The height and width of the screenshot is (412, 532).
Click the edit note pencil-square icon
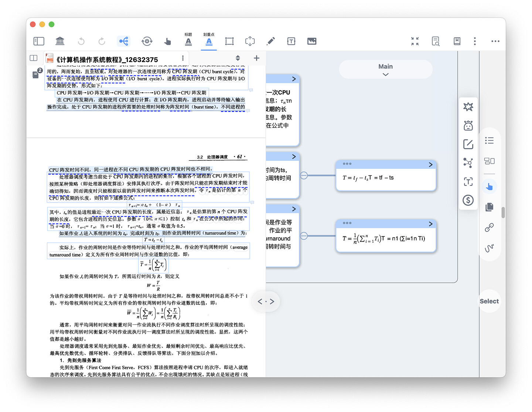[x=468, y=144]
